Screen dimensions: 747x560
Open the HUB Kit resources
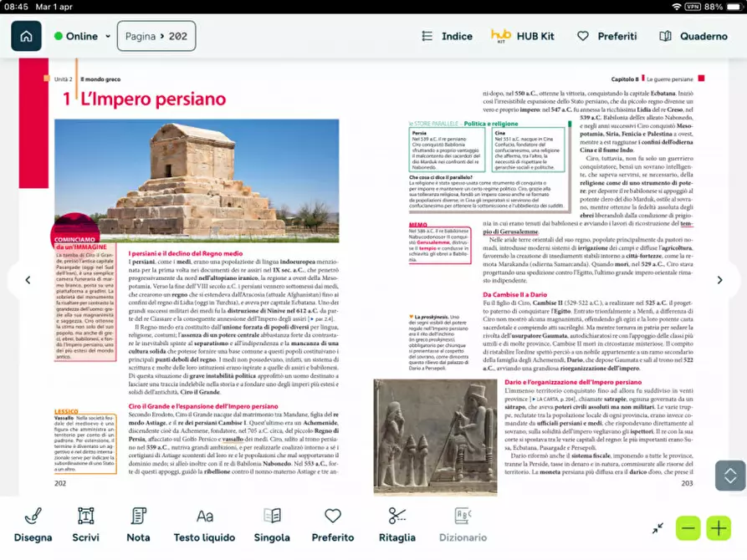point(523,37)
